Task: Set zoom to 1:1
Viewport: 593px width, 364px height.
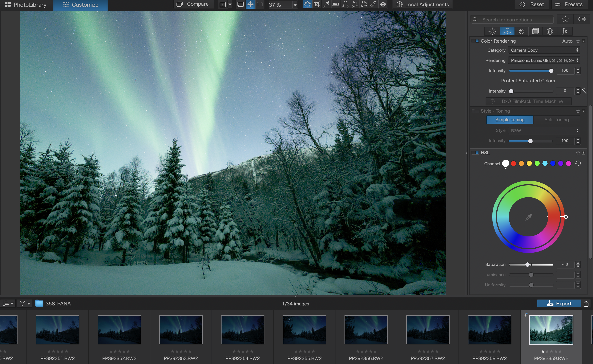Action: tap(260, 4)
